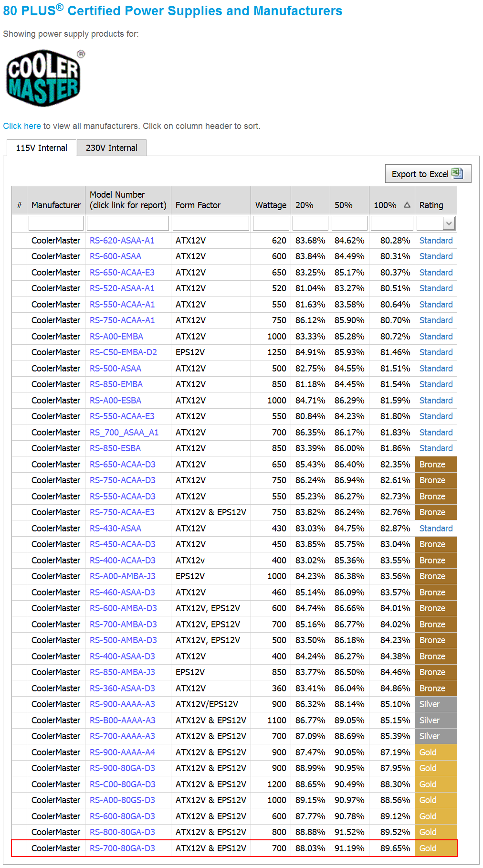
Task: Select the 115V Internal tab
Action: [x=42, y=148]
